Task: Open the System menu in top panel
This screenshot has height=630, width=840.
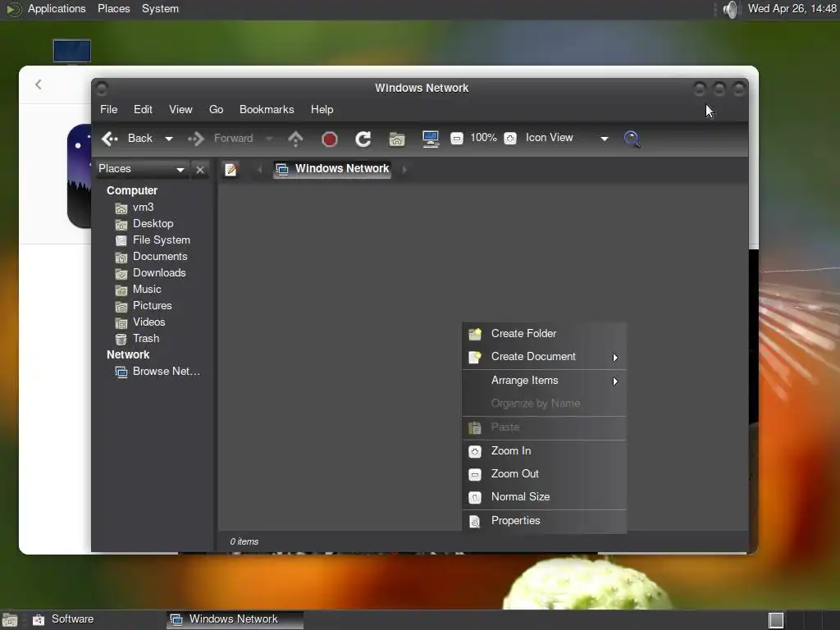Action: click(x=160, y=9)
